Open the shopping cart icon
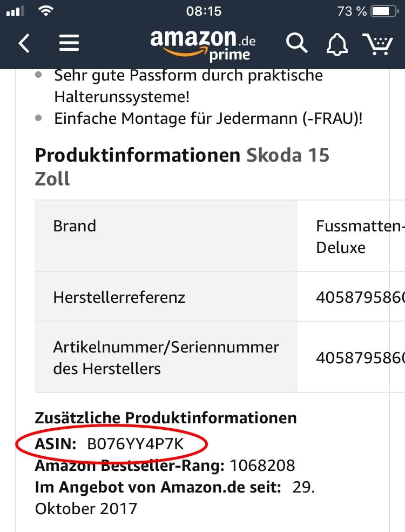Screen dimensions: 405x532 377,43
